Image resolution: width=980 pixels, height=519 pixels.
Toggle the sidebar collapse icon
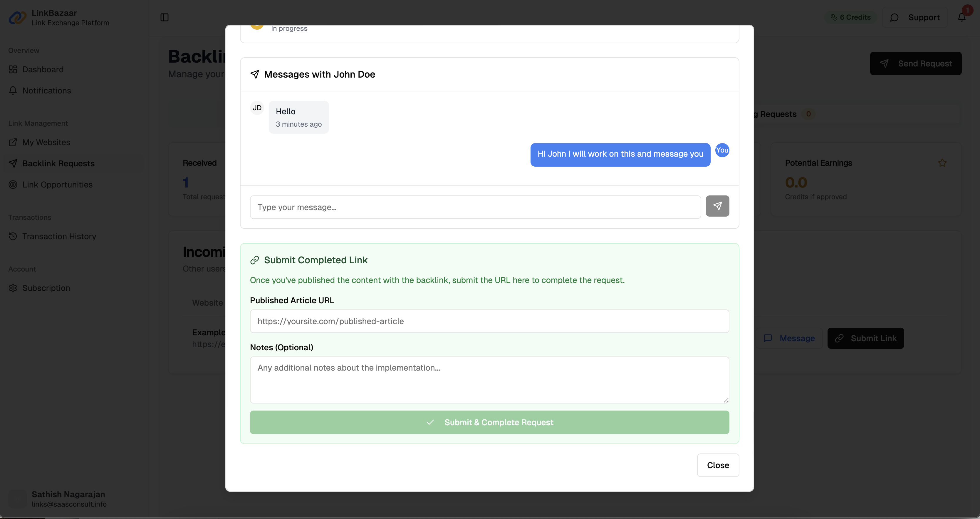click(x=164, y=18)
